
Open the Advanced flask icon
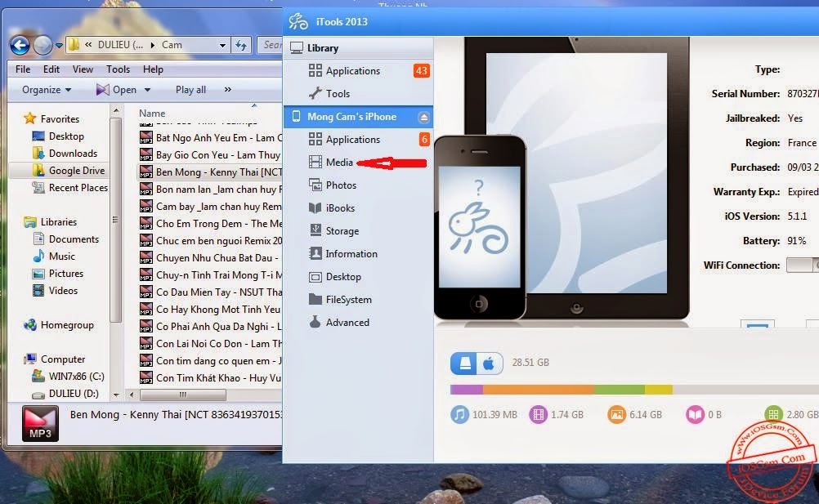(x=315, y=322)
